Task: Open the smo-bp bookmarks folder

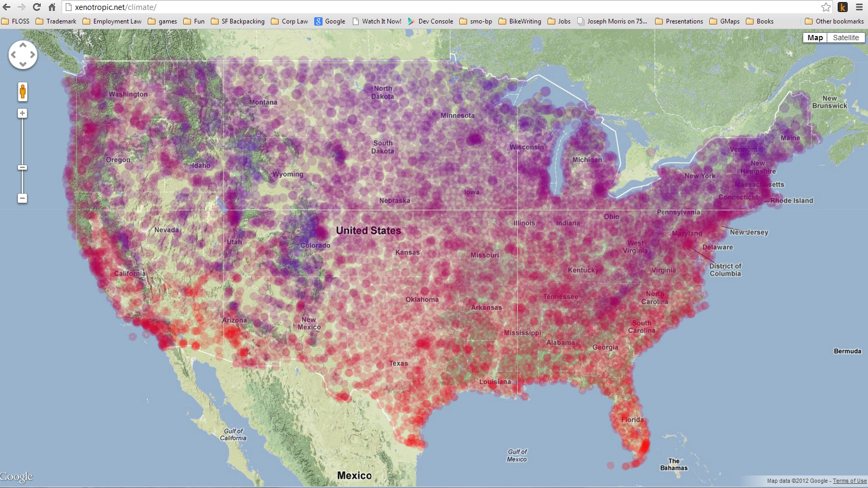Action: click(475, 21)
